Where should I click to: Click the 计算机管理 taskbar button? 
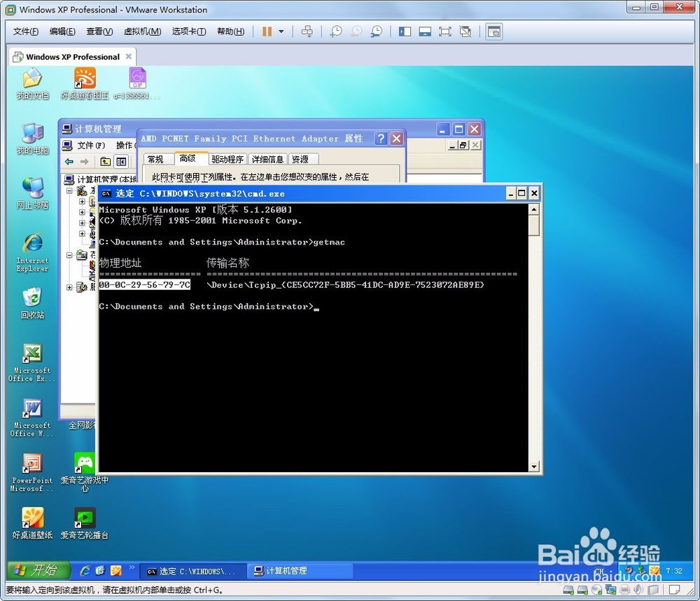click(x=299, y=571)
